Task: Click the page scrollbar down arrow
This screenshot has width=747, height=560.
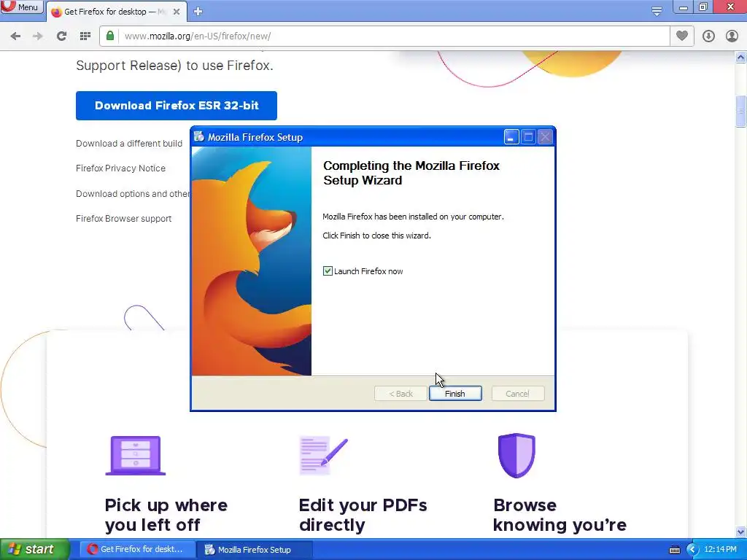Action: click(x=741, y=532)
